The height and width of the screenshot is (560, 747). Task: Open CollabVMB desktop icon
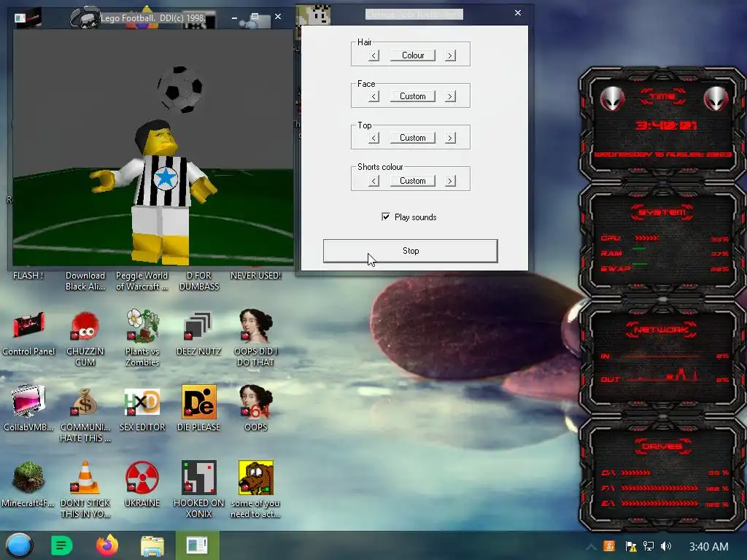pos(28,408)
